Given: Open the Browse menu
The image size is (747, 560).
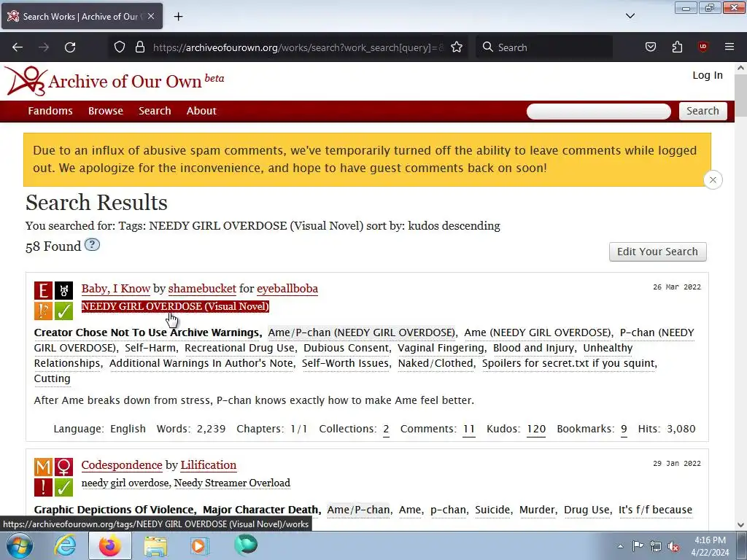Looking at the screenshot, I should [106, 111].
